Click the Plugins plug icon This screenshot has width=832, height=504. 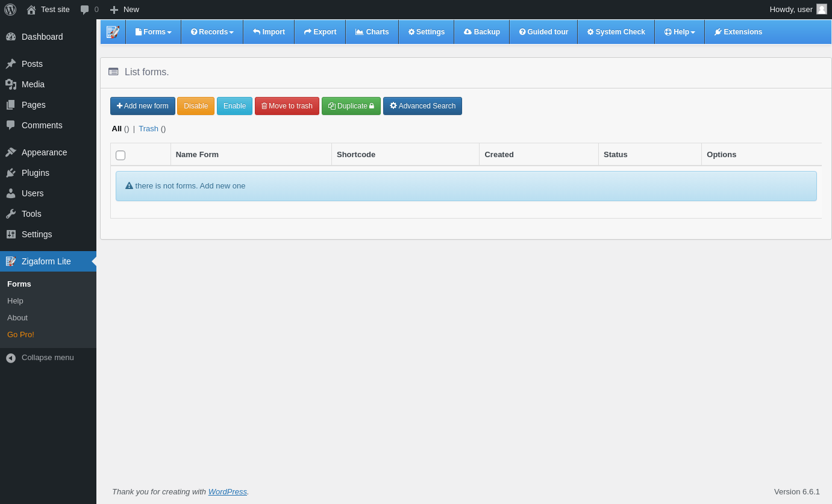(x=11, y=173)
